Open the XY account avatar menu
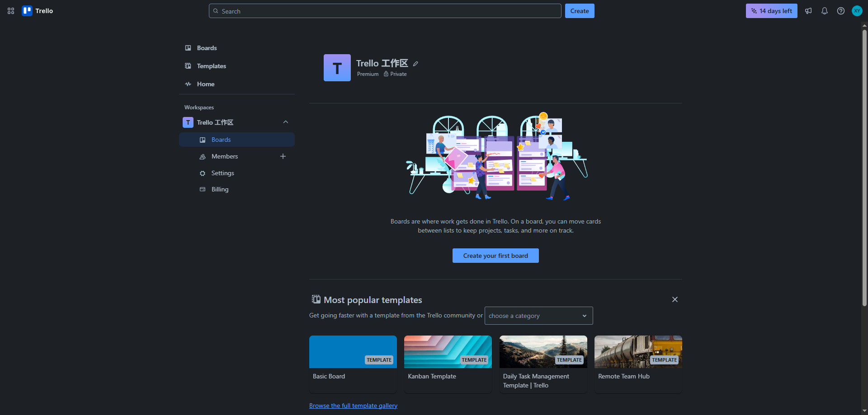The image size is (868, 415). tap(857, 11)
